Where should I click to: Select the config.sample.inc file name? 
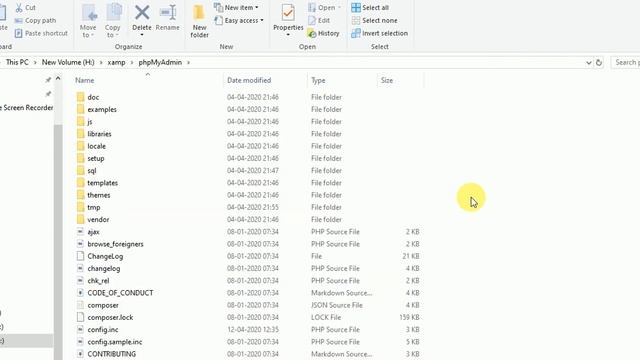115,342
